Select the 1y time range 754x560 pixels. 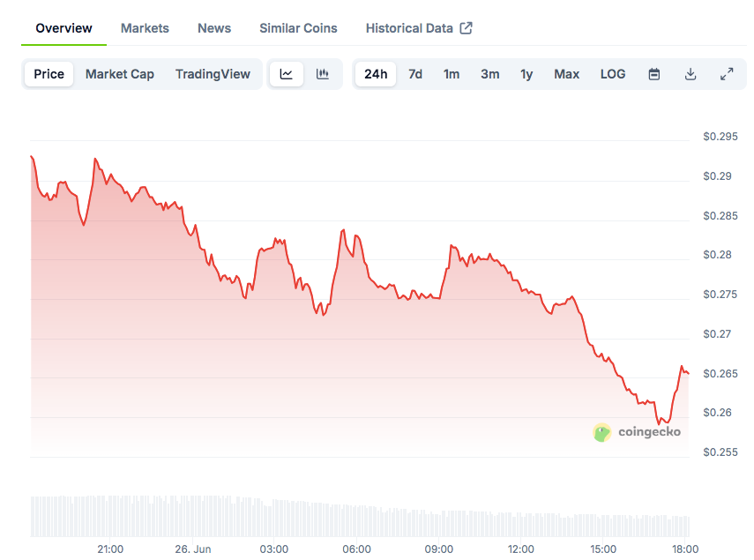[526, 74]
